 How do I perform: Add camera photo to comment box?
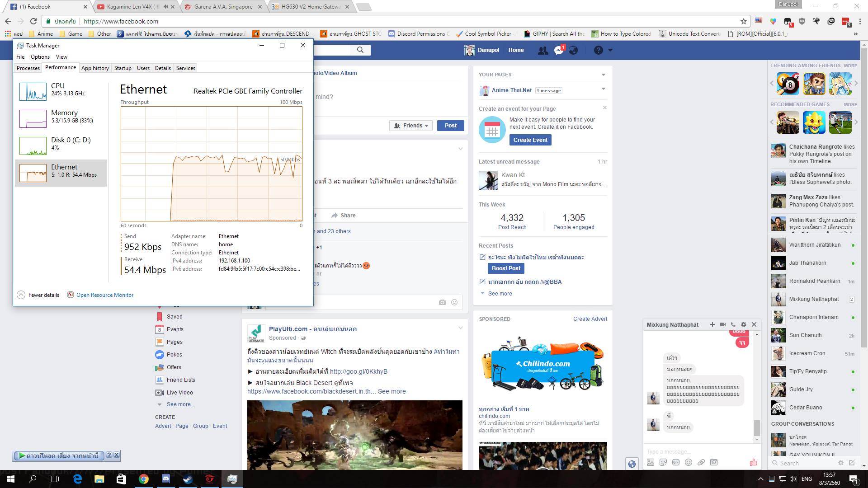(442, 302)
